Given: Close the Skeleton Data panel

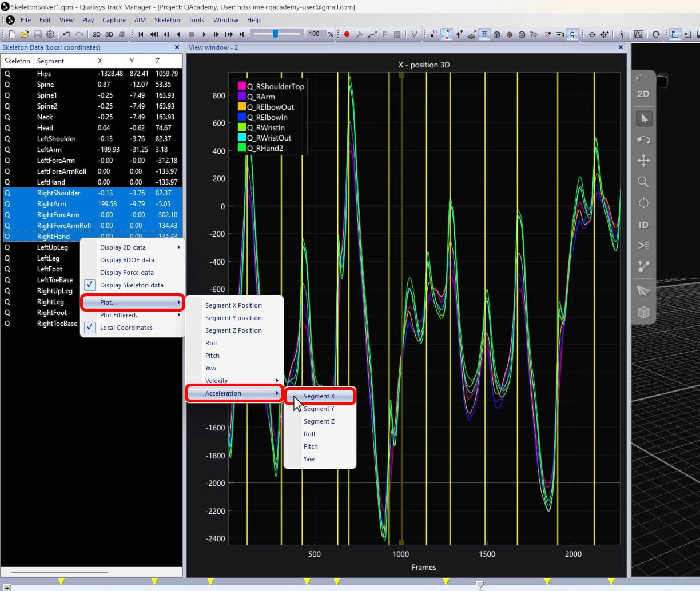Looking at the screenshot, I should pos(177,47).
